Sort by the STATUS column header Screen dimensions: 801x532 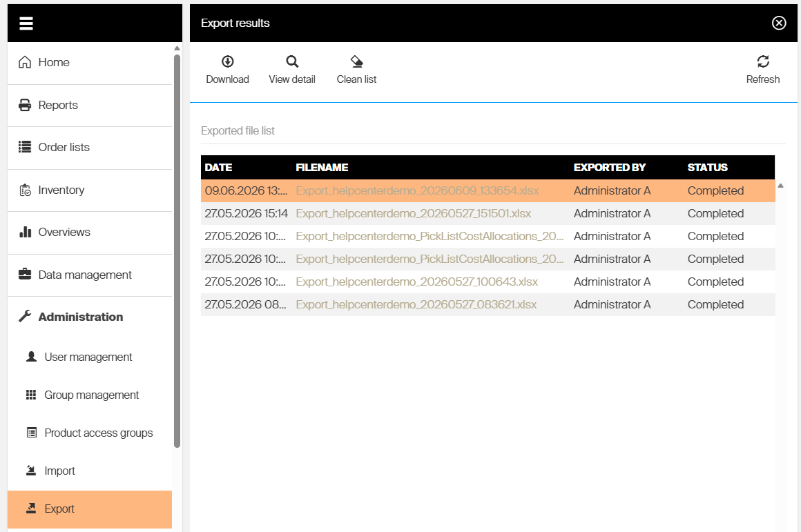708,168
